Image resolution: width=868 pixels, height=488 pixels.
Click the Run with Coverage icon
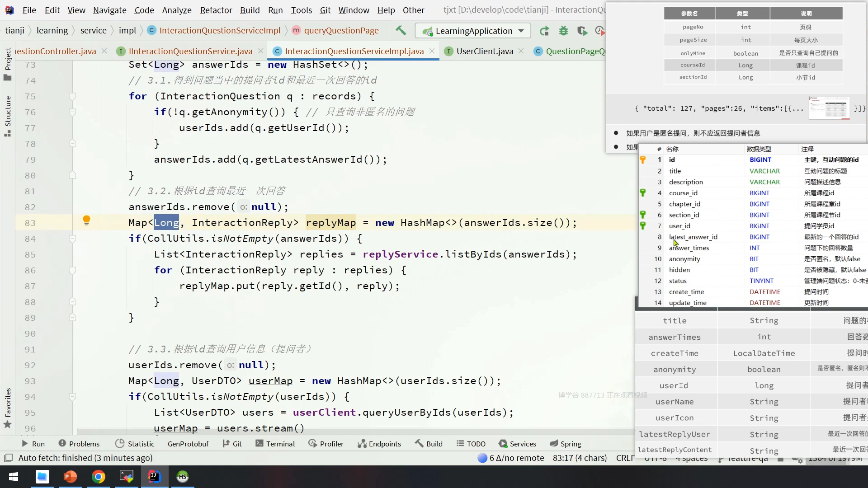pos(582,31)
